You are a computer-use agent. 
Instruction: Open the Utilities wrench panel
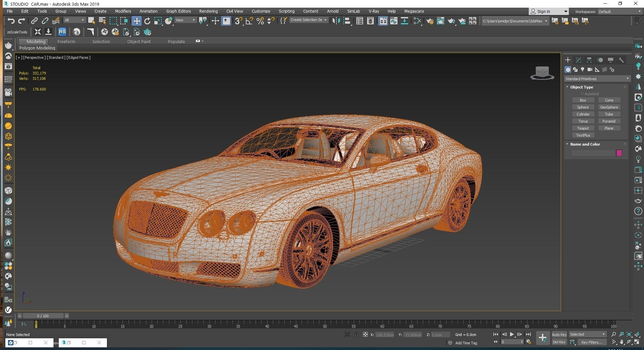point(621,60)
